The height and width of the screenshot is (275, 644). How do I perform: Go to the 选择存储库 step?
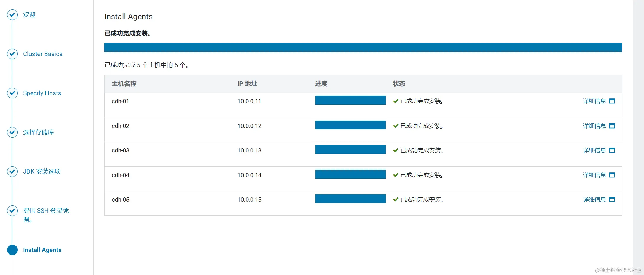tap(38, 132)
